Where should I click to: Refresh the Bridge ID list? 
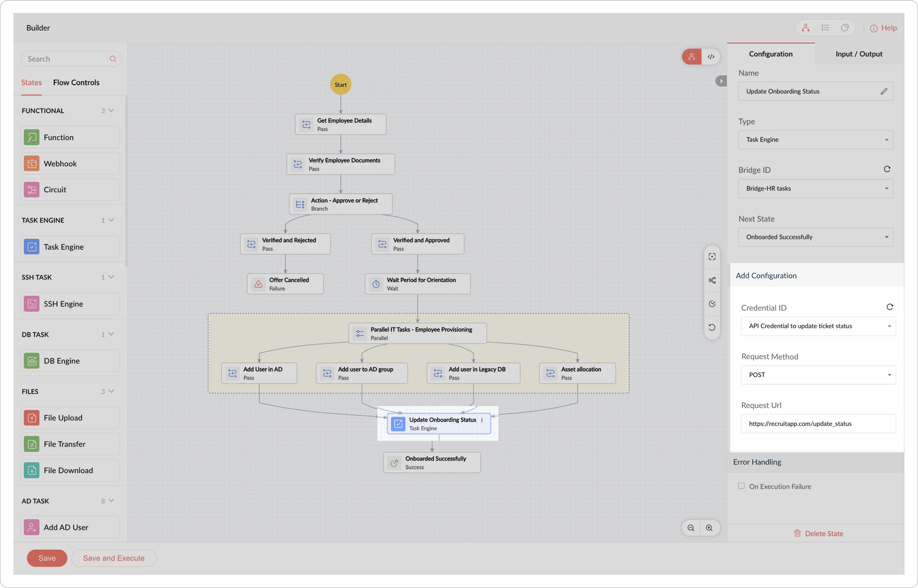(887, 169)
